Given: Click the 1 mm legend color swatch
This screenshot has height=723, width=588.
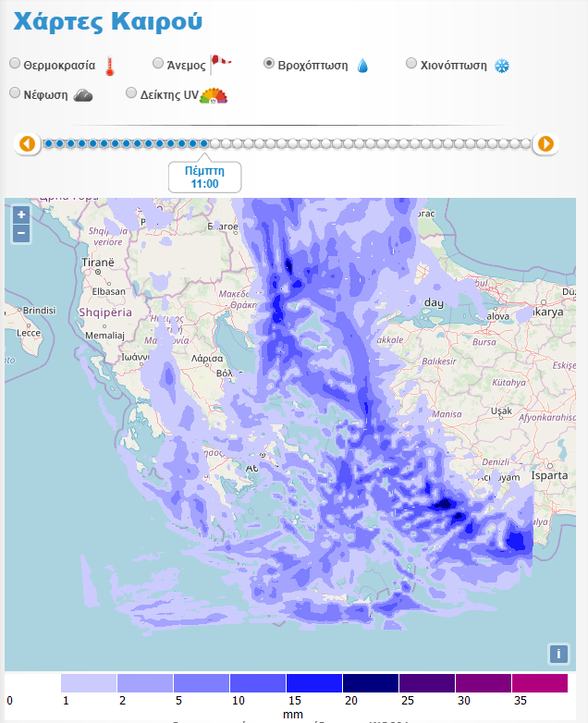Looking at the screenshot, I should [89, 683].
